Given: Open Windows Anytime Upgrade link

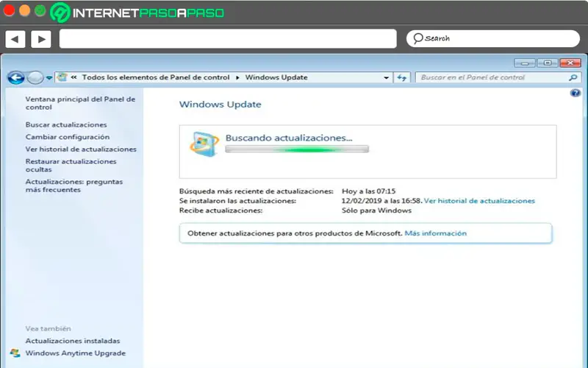Looking at the screenshot, I should 76,353.
